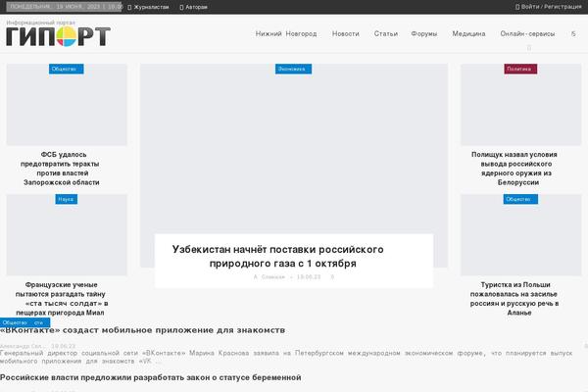Open the Полищук article thumbnail

pyautogui.click(x=521, y=105)
